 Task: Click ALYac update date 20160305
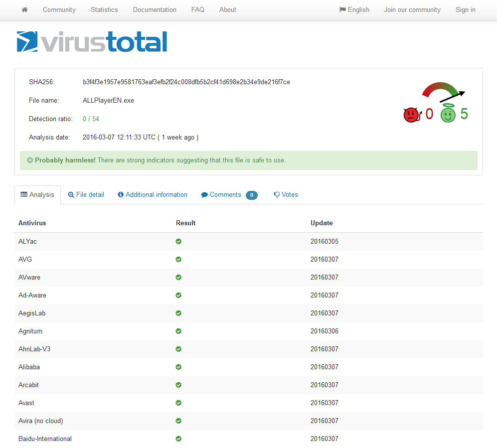click(x=325, y=241)
